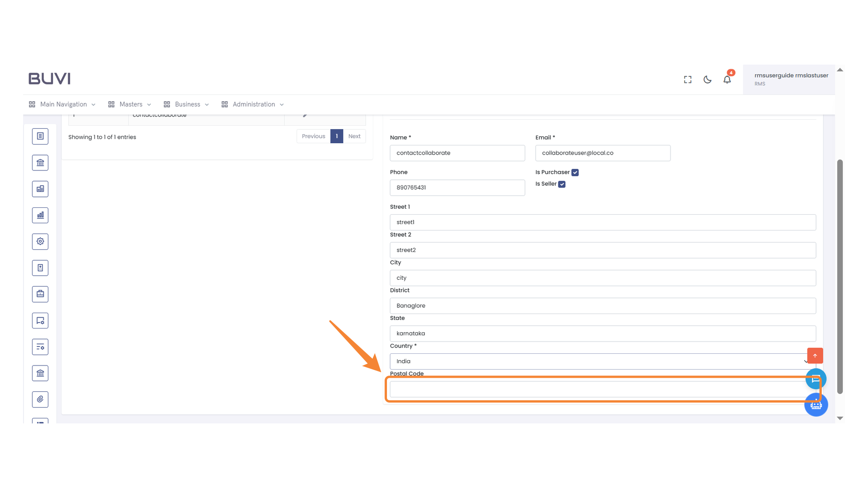
Task: Open notifications via the bell icon
Action: click(x=727, y=79)
